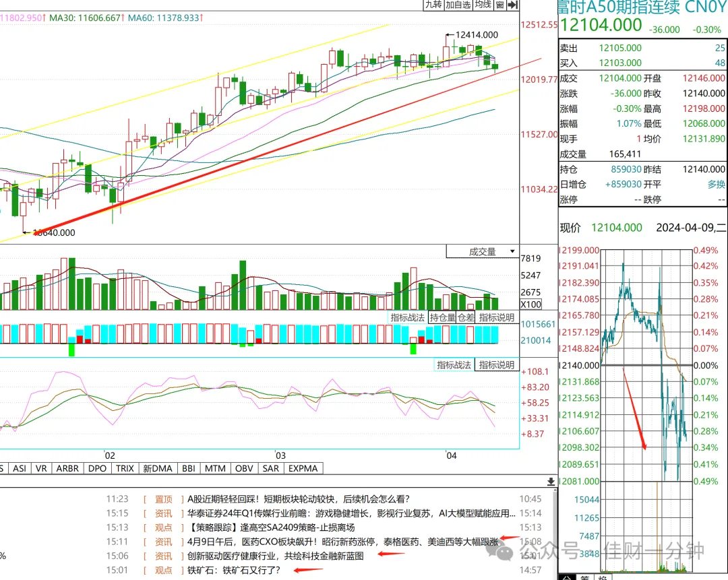The height and width of the screenshot is (580, 728).
Task: Switch to the TRIX indicator tab
Action: (125, 469)
